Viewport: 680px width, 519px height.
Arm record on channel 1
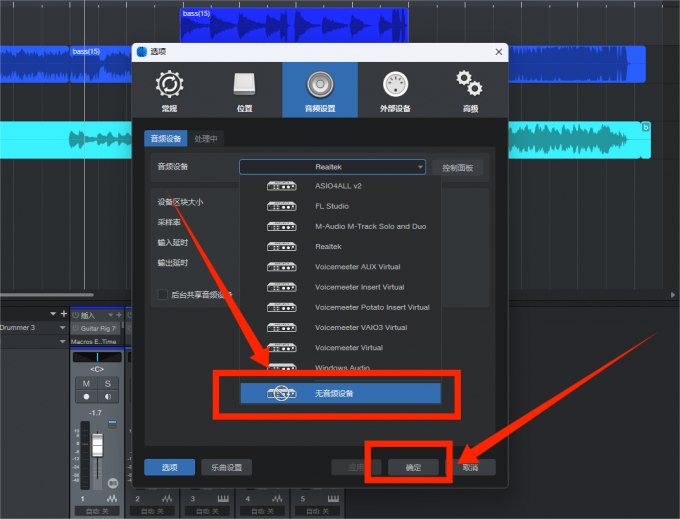[86, 396]
